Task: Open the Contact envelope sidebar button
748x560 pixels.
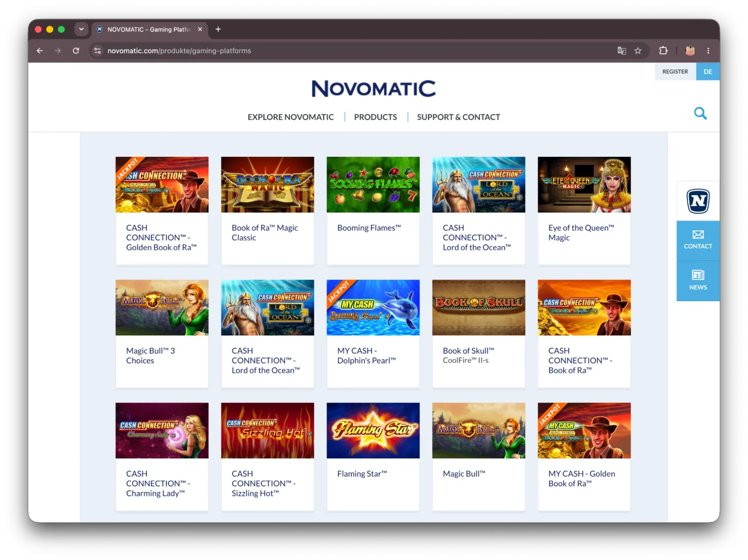Action: click(698, 240)
